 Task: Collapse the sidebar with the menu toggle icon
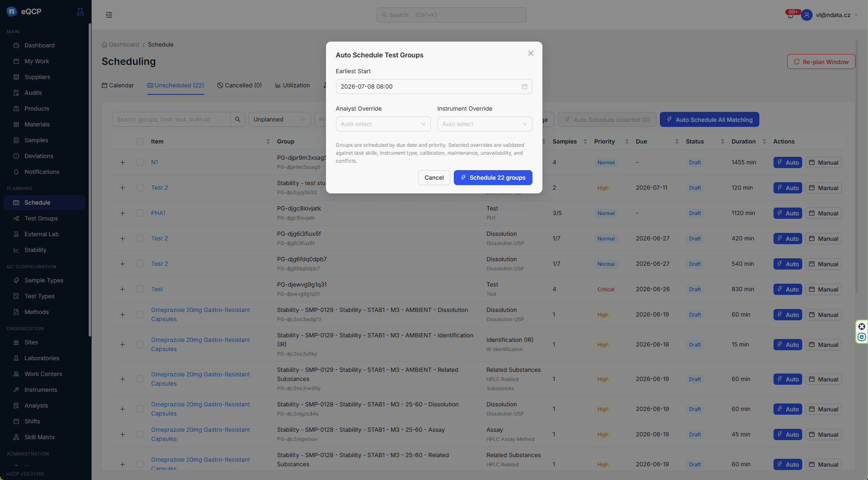point(109,15)
